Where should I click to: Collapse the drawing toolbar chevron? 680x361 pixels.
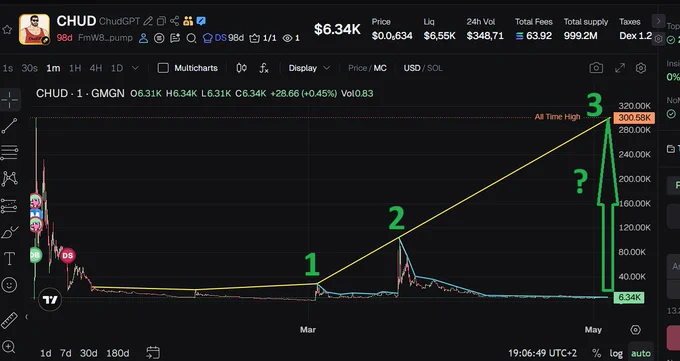[x=26, y=317]
